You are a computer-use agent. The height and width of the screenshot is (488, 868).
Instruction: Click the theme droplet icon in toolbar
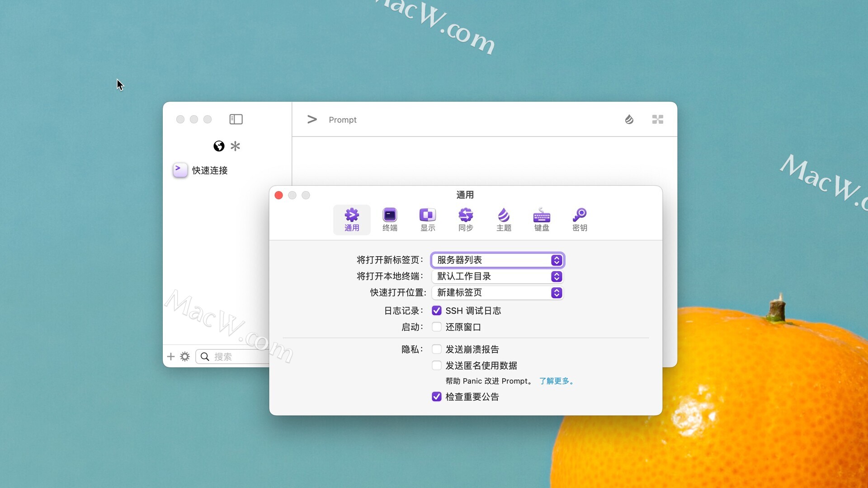(629, 119)
